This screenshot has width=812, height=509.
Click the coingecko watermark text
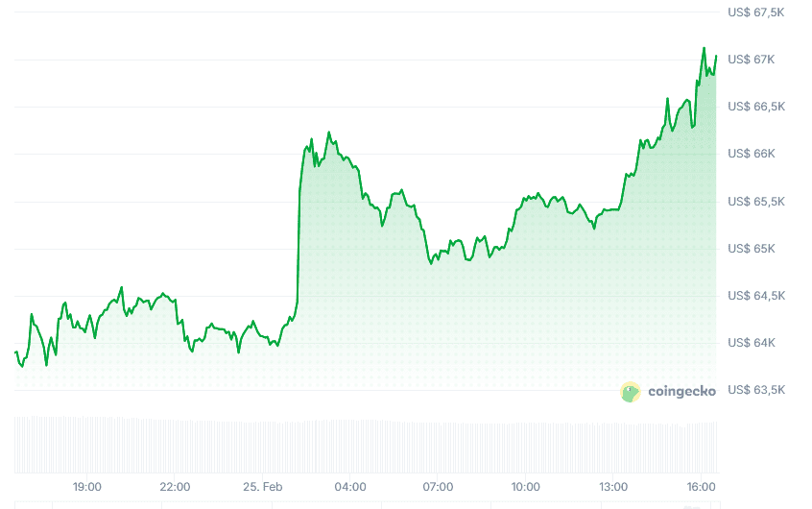point(681,392)
